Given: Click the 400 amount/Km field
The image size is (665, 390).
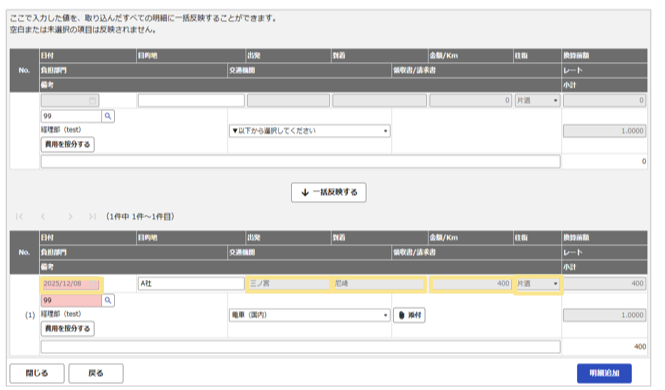Looking at the screenshot, I should [x=471, y=284].
